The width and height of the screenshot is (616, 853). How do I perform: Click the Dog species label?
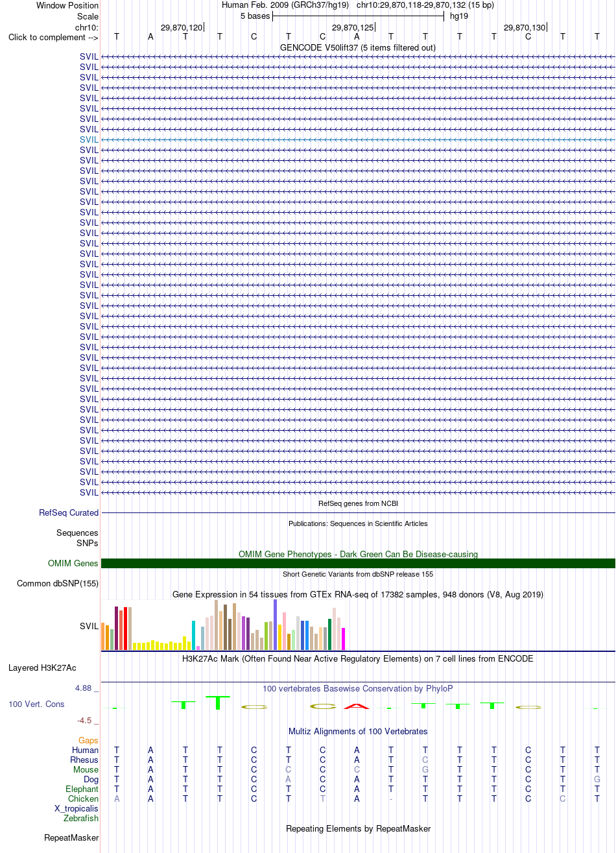pos(91,779)
